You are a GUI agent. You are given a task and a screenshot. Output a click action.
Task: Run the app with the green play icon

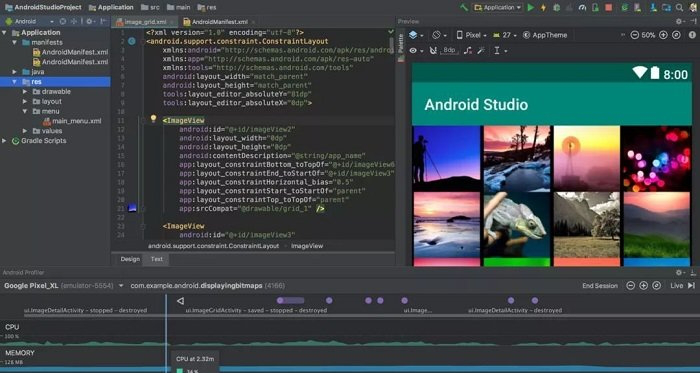click(530, 8)
